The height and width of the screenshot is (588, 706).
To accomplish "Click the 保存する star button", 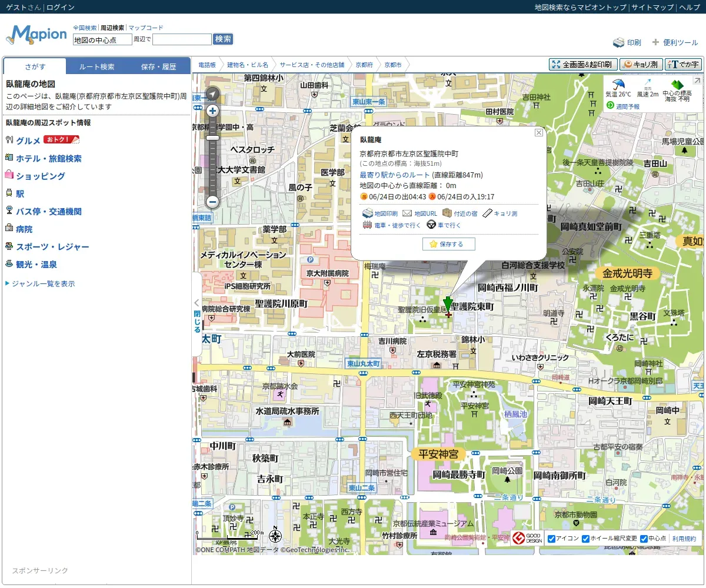I will click(448, 244).
